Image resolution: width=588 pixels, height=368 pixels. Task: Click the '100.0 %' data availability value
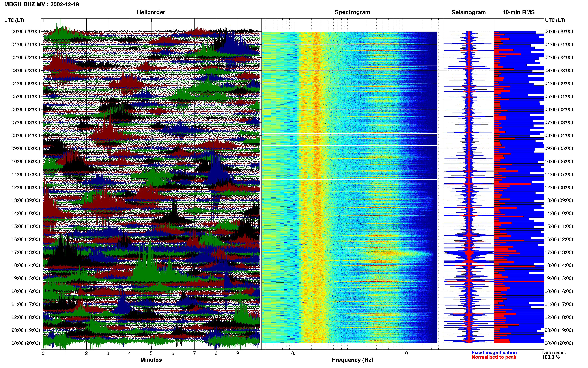pyautogui.click(x=551, y=357)
